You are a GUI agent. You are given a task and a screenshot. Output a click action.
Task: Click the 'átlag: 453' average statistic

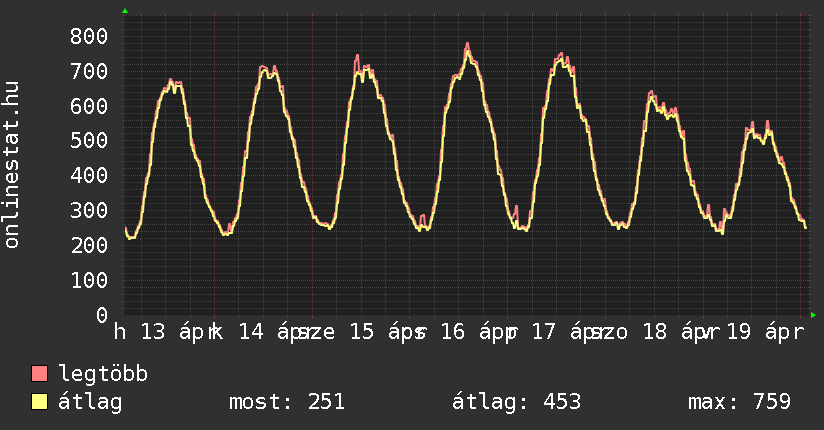click(x=516, y=402)
